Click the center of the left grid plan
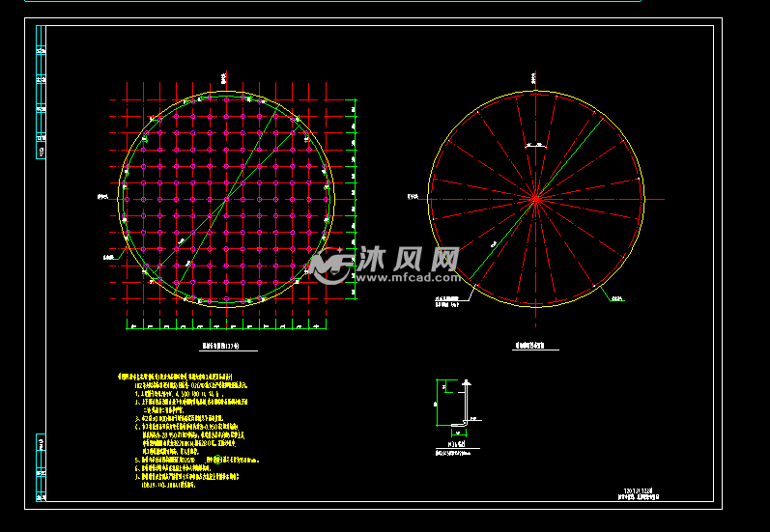Screen dimensions: 770x532 tap(227, 200)
